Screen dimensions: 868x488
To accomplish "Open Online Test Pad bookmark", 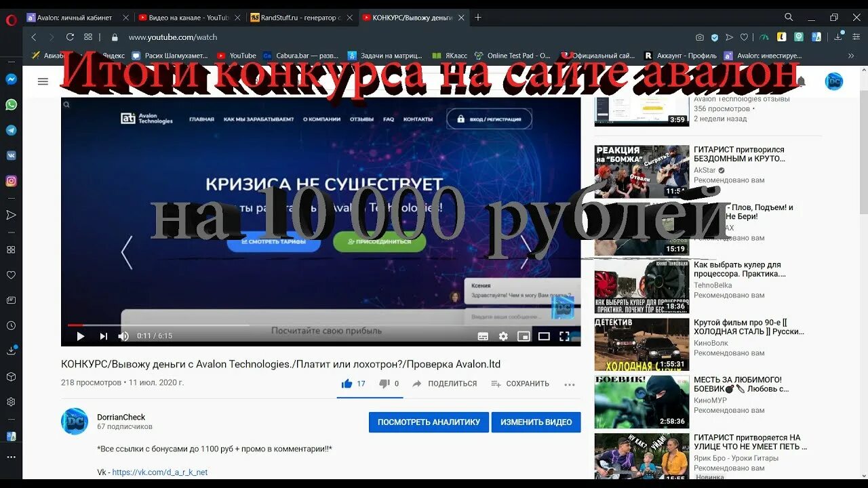I will (x=513, y=56).
